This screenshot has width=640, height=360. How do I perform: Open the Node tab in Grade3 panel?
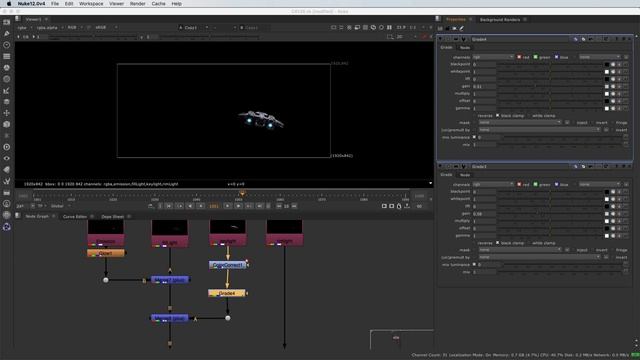[x=465, y=175]
